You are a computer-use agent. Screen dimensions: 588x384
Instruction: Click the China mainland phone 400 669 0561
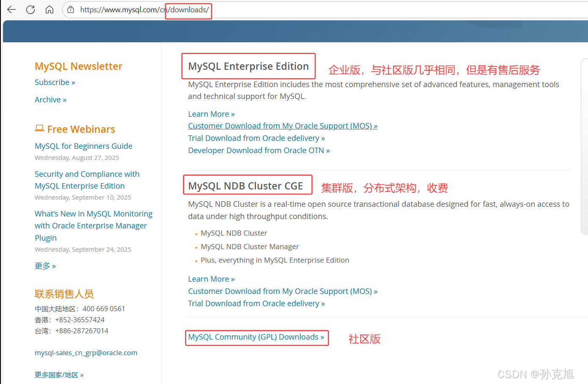104,309
